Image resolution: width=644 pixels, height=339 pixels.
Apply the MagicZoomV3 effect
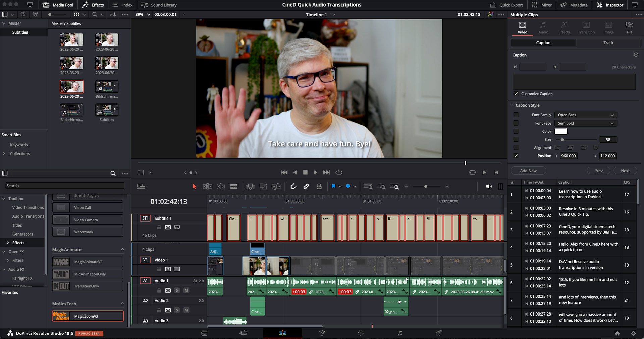(88, 316)
